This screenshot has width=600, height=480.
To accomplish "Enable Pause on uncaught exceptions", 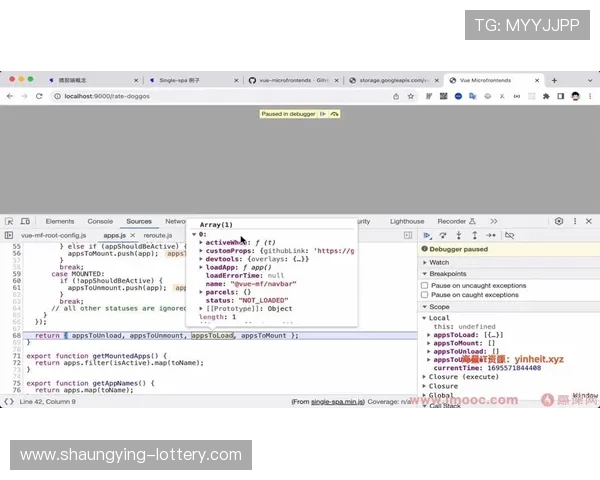I will tap(425, 285).
